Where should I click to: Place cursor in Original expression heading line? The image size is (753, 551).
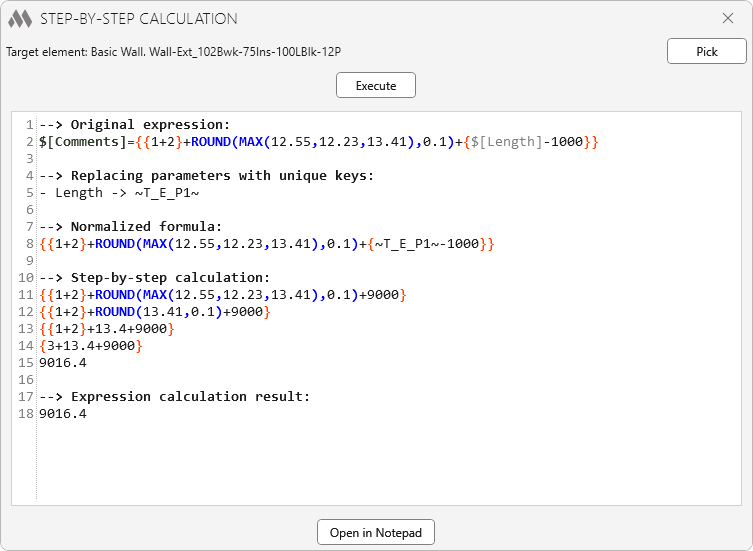[x=135, y=125]
